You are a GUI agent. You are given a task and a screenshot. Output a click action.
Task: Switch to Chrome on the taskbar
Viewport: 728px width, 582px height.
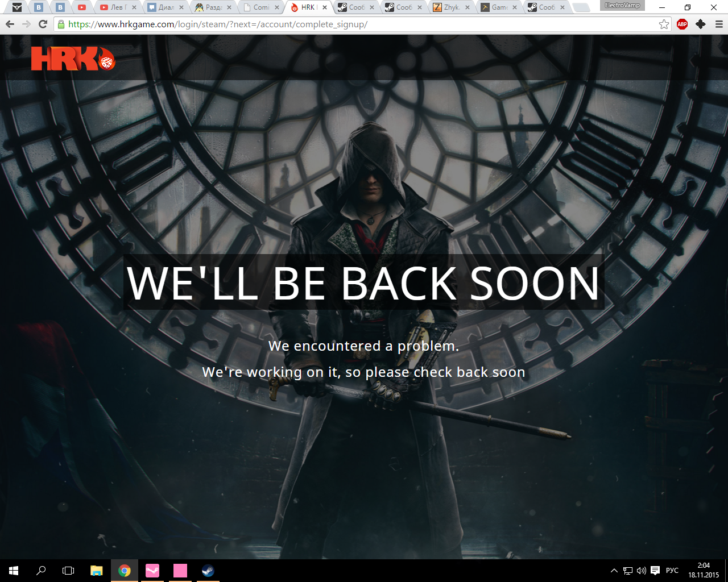coord(125,571)
